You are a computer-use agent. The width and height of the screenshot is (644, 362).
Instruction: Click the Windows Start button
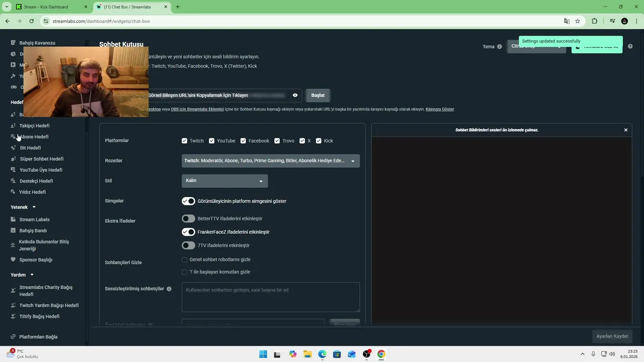(x=263, y=354)
